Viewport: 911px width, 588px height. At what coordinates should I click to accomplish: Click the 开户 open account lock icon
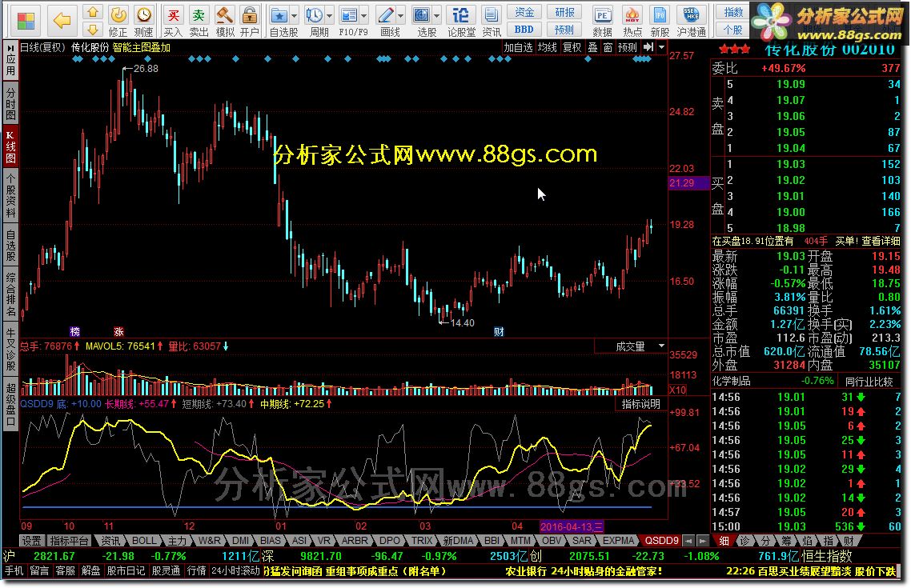[249, 21]
